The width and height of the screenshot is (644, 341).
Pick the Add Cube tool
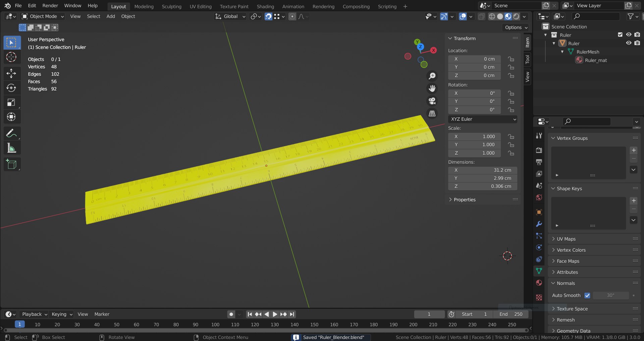[x=11, y=164]
